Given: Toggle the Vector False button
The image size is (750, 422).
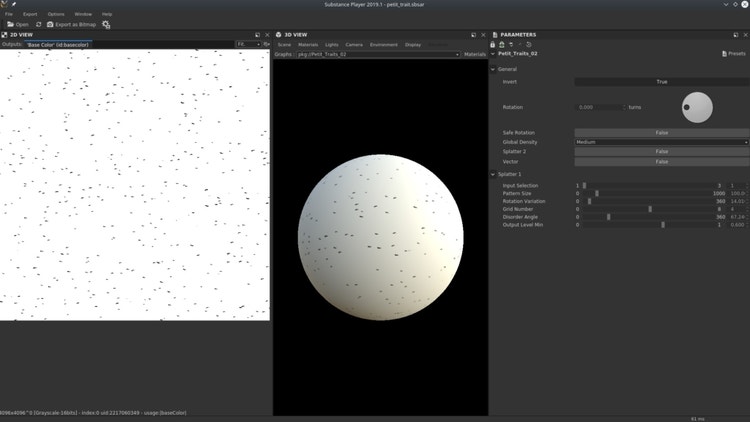Looking at the screenshot, I should tap(661, 161).
